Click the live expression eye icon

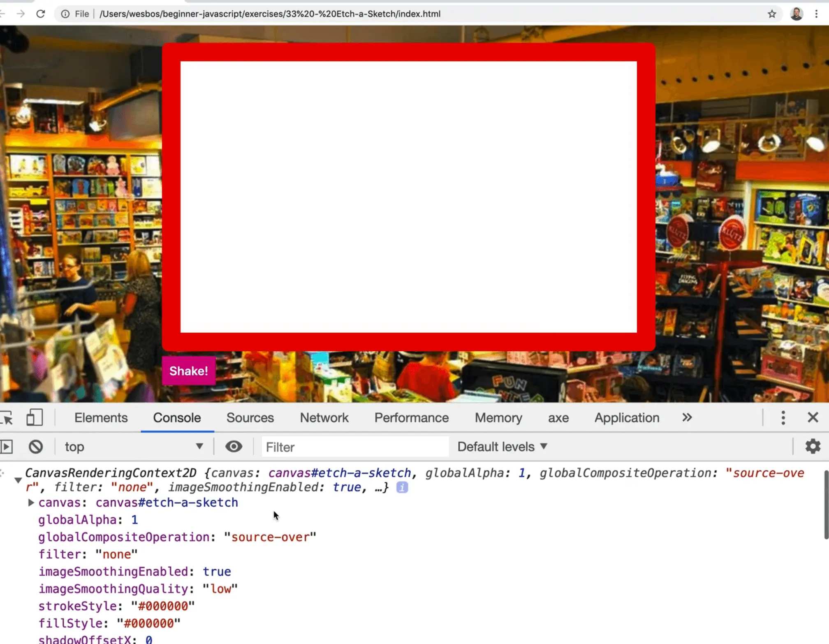(x=234, y=447)
